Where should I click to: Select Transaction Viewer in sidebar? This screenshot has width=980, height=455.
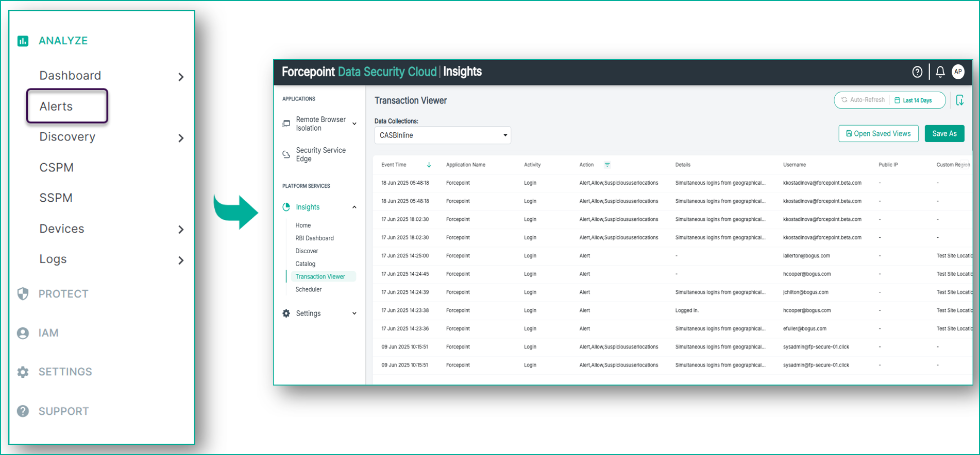320,276
